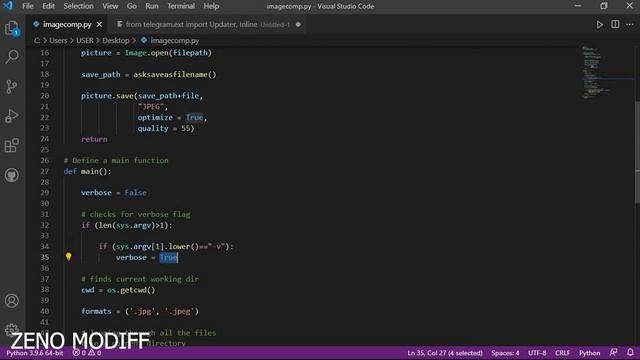Expand the Users breadcrumb segment
Screen dimensions: 640x360
58,40
